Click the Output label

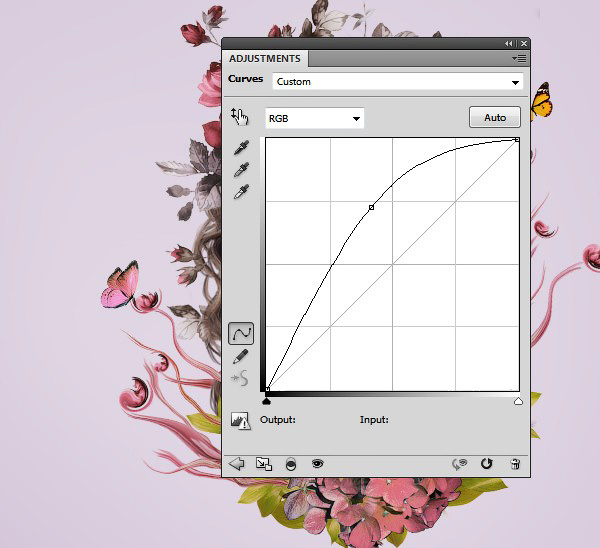coord(278,420)
